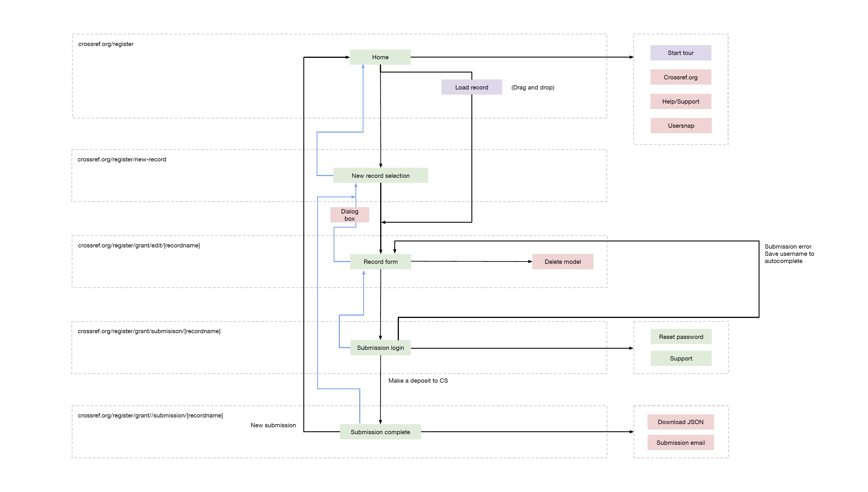Select the pink Dialog box node
The width and height of the screenshot is (868, 492).
click(349, 215)
